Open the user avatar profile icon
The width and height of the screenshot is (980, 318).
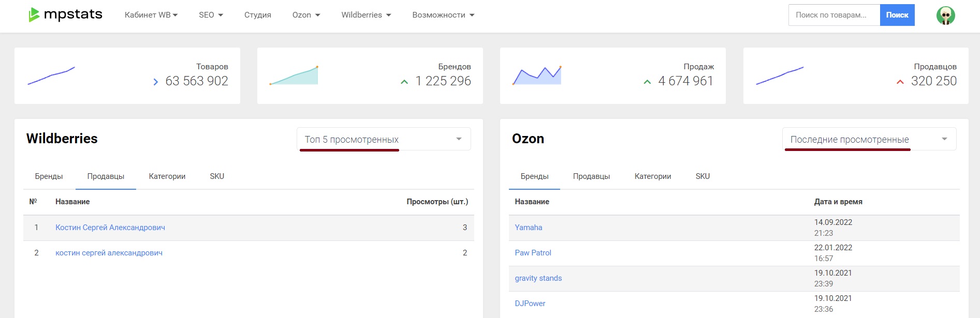click(945, 16)
